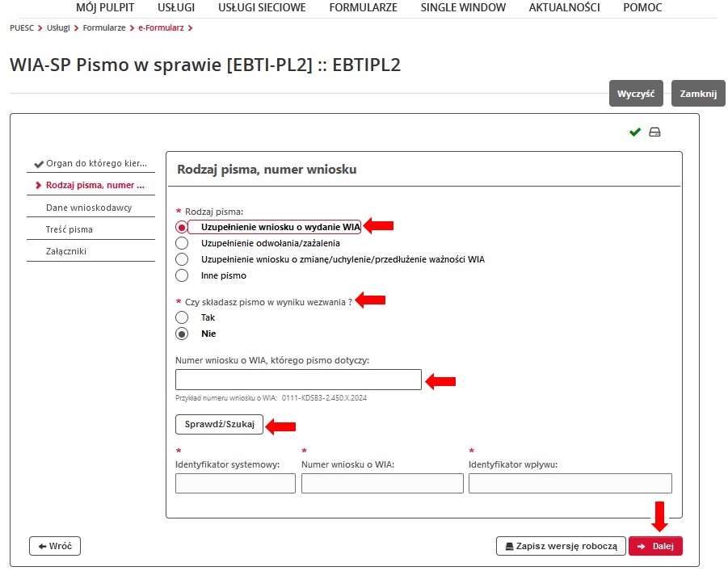Go to SINGLE WINDOW menu item
This screenshot has height=571, width=728.
463,8
